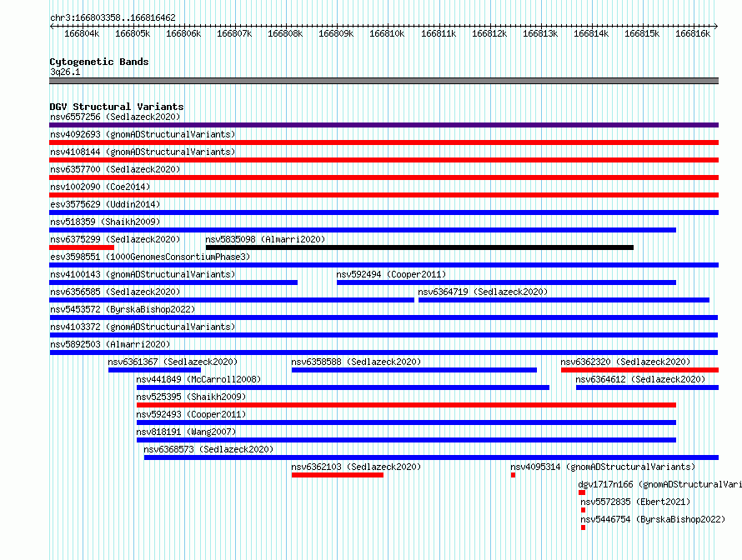Open nsv4092693 (gnomADStructuralVariants) label
742x560 pixels.
coord(143,134)
